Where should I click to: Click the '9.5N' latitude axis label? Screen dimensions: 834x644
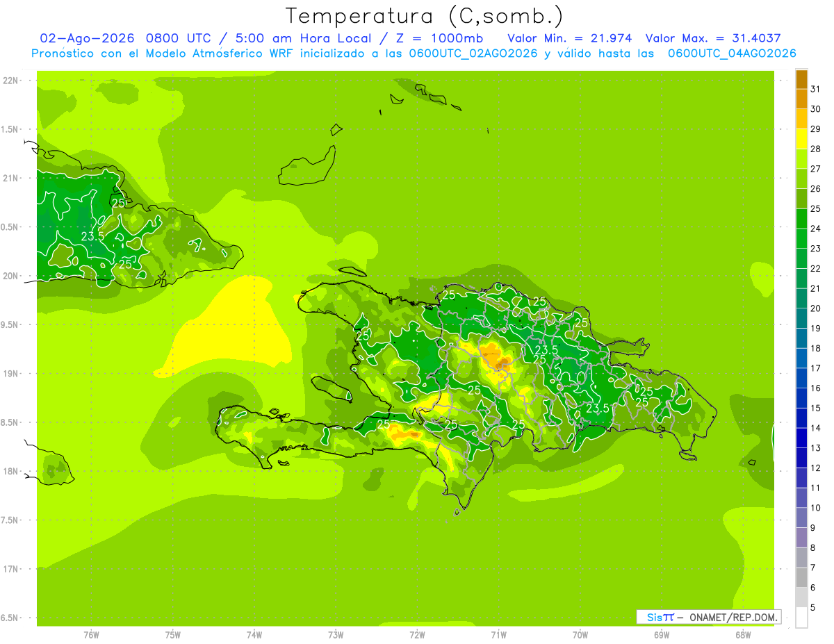pos(10,324)
